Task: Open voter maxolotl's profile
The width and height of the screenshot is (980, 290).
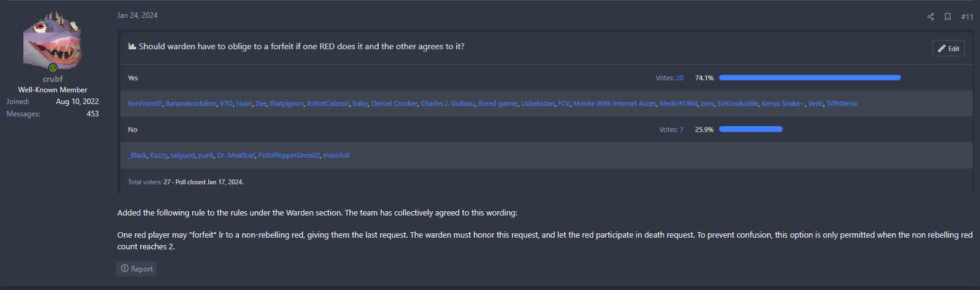Action: coord(336,155)
